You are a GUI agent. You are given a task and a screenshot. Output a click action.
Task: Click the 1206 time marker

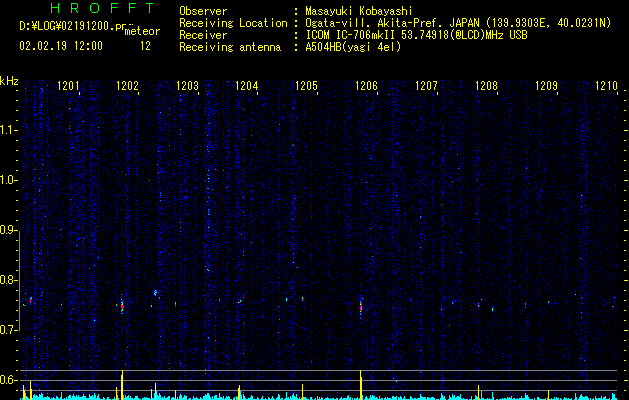tap(367, 85)
